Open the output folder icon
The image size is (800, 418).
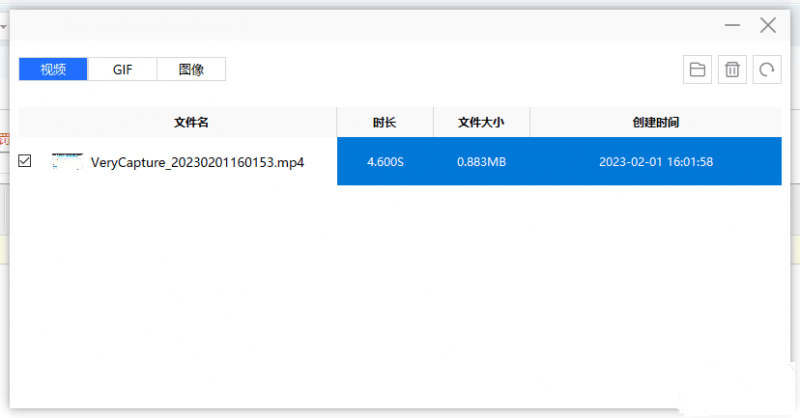pyautogui.click(x=697, y=69)
